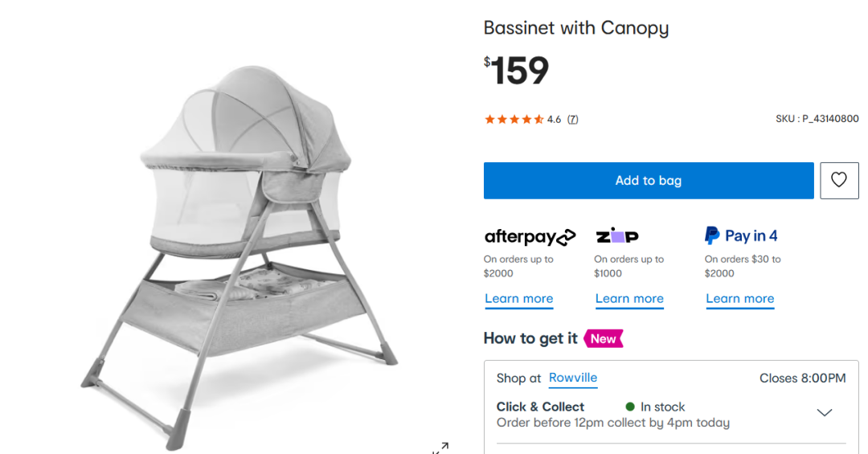Open the 7 reviews link

click(572, 120)
